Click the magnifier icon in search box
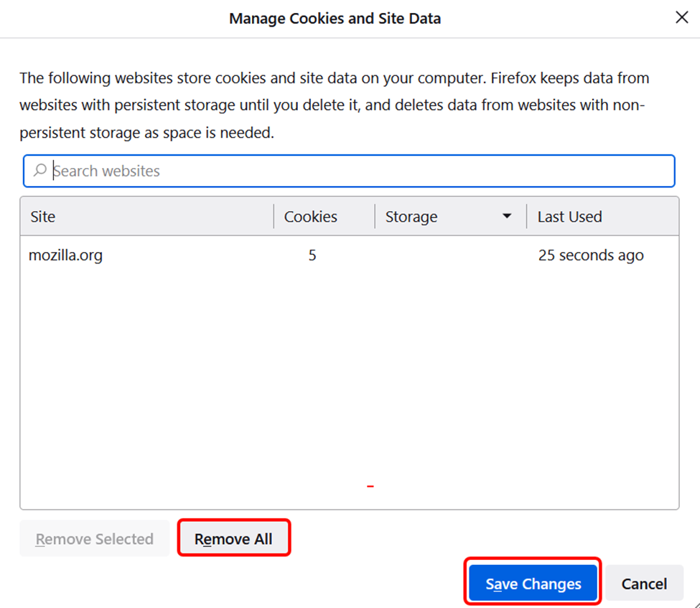Viewport: 700px width, 608px height. pos(40,170)
